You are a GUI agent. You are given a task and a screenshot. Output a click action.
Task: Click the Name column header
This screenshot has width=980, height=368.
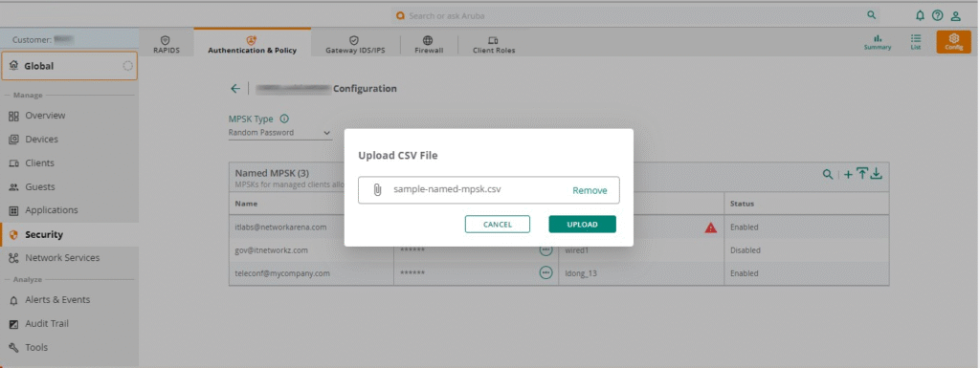[311, 204]
